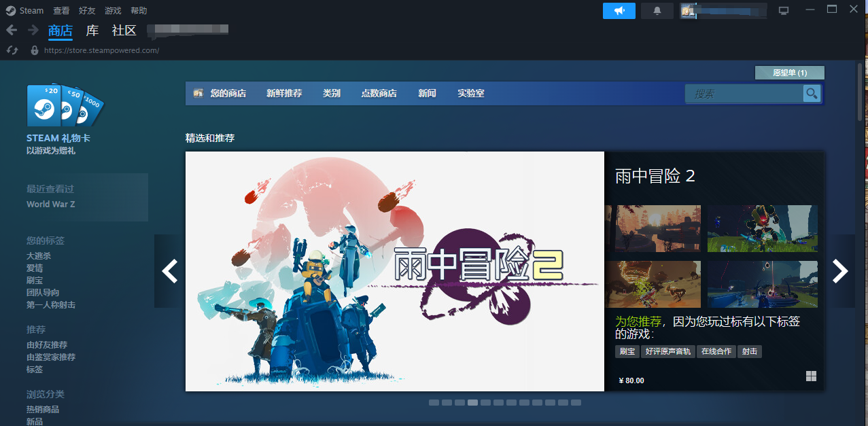Select the 第一人称射击 tag
This screenshot has width=868, height=426.
coord(51,305)
